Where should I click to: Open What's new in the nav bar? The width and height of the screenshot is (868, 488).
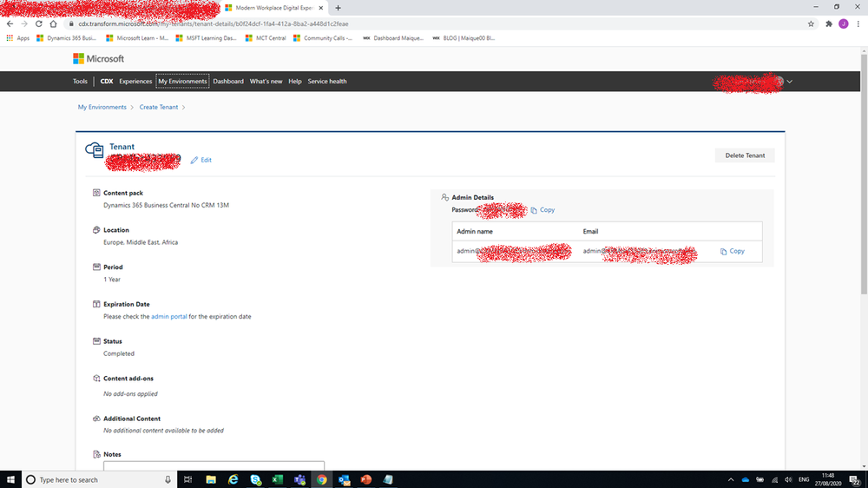(266, 82)
